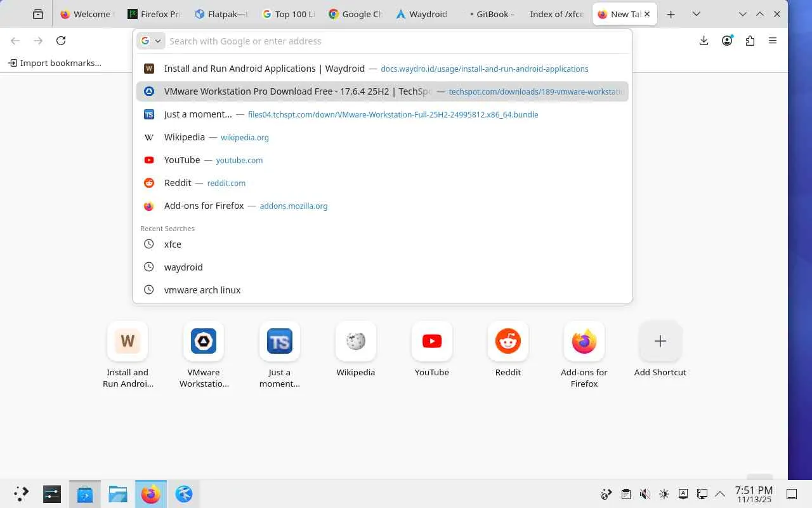Open System Settings from the taskbar
812x508 pixels.
coord(52,494)
